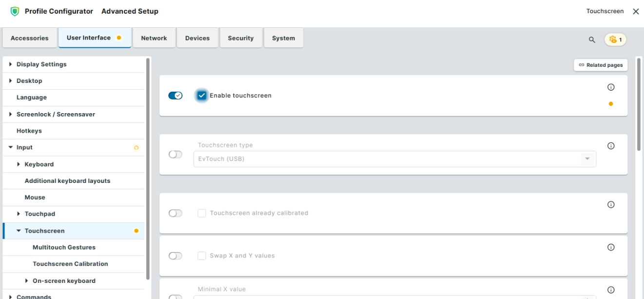The image size is (644, 299).
Task: Open the changes counter badge showing 1
Action: click(616, 40)
